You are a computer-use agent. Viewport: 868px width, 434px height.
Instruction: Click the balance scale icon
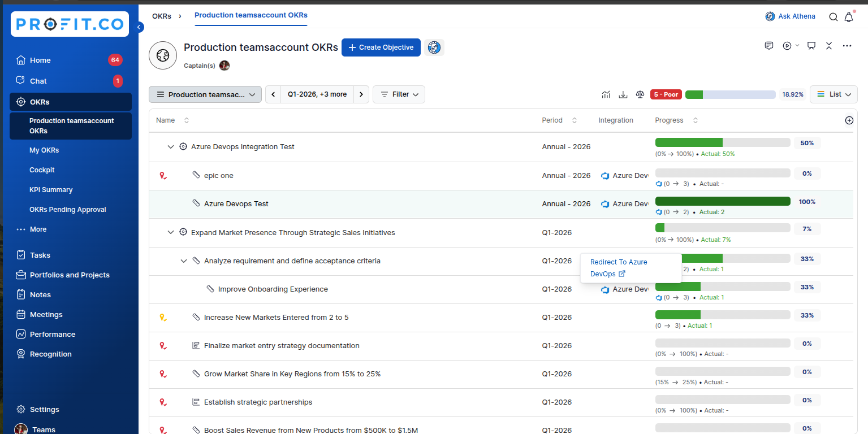point(640,94)
